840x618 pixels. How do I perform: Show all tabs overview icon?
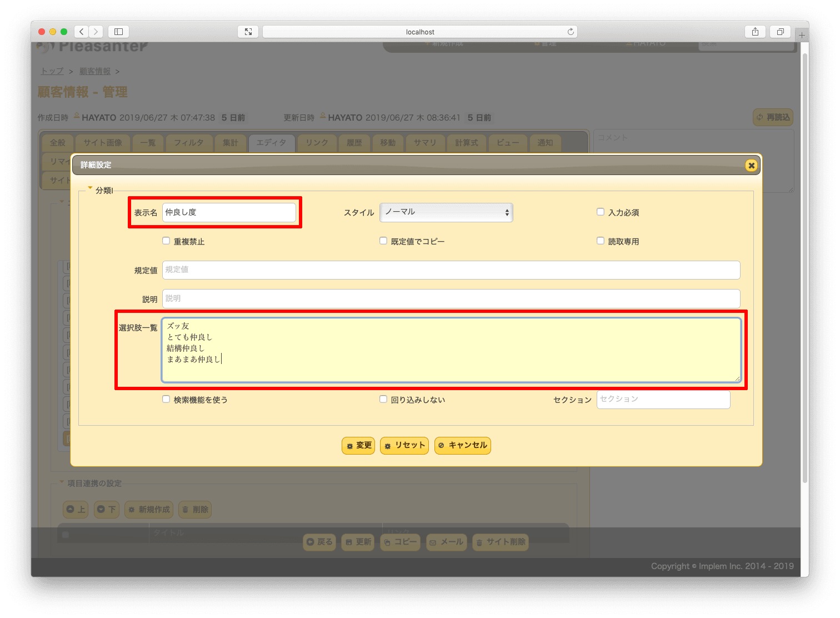tap(780, 32)
